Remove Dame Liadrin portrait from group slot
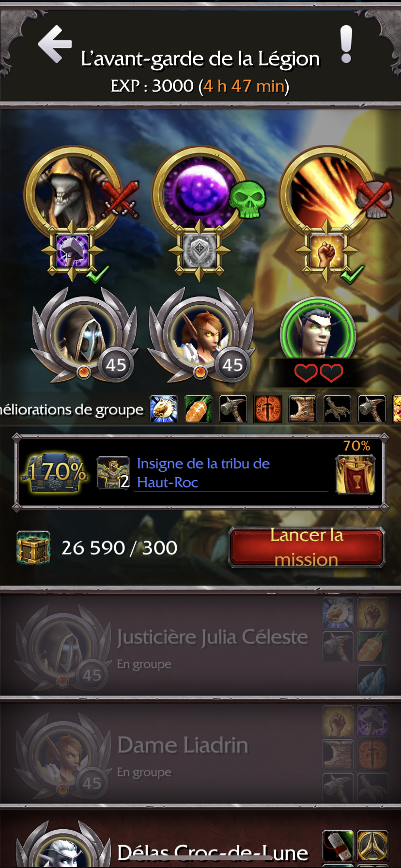This screenshot has height=868, width=401. coord(201,335)
